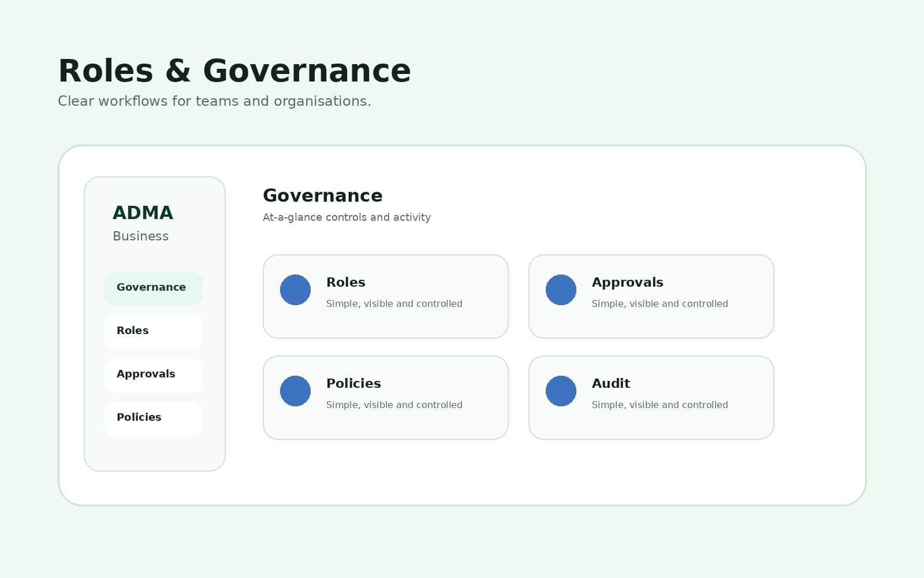Click the blue circle icon beside Policies
The width and height of the screenshot is (924, 578).
click(x=295, y=391)
